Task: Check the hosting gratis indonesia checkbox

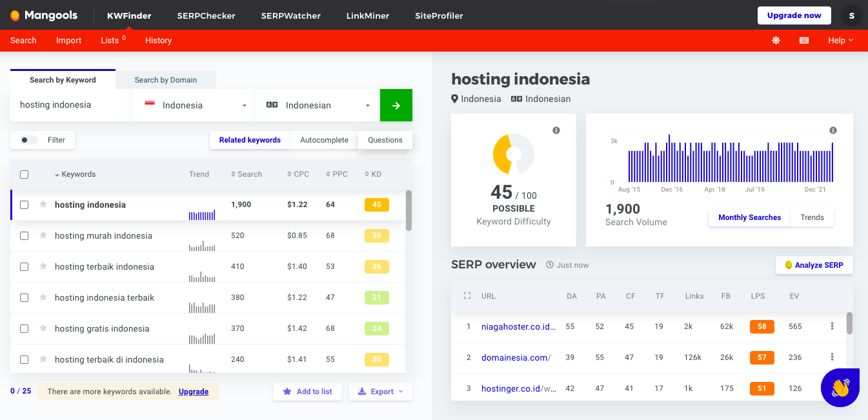Action: point(24,328)
